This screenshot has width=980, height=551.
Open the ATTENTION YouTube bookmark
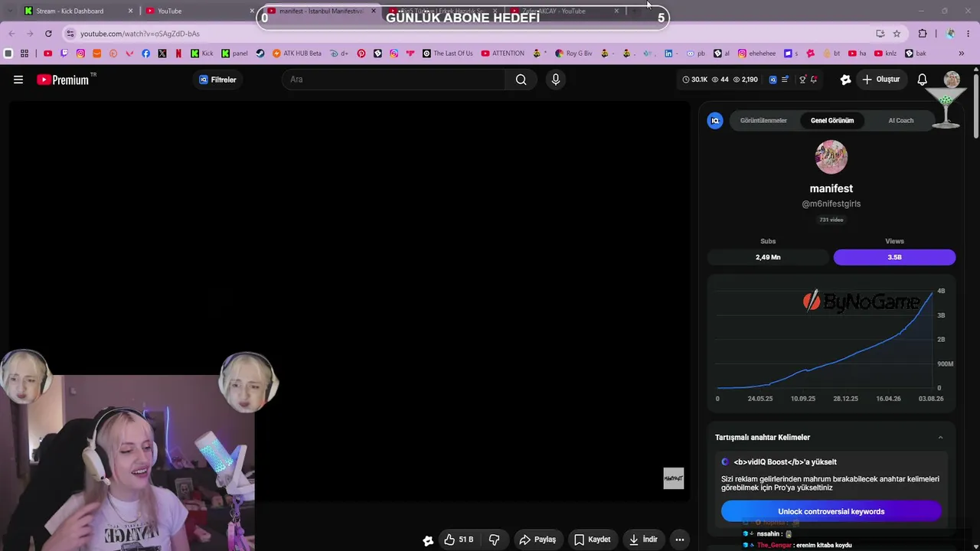(x=503, y=54)
